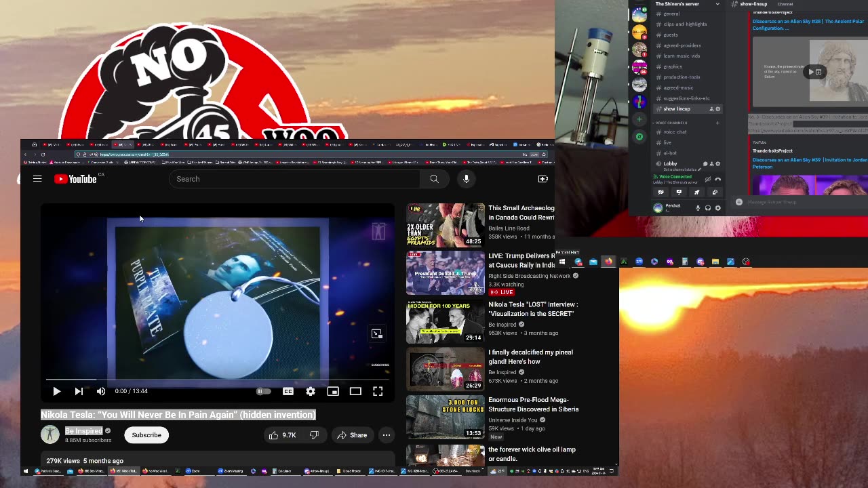Open settings gear for show-lineup channel

718,109
